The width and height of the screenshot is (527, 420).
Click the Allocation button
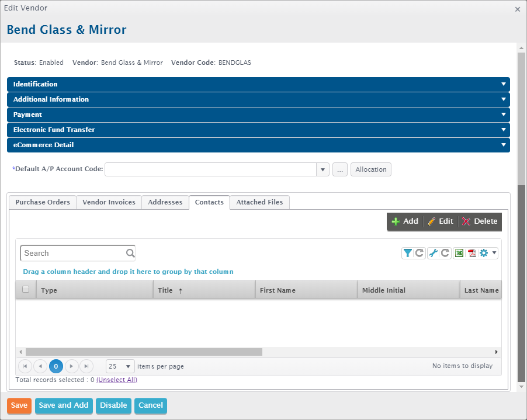(x=371, y=169)
